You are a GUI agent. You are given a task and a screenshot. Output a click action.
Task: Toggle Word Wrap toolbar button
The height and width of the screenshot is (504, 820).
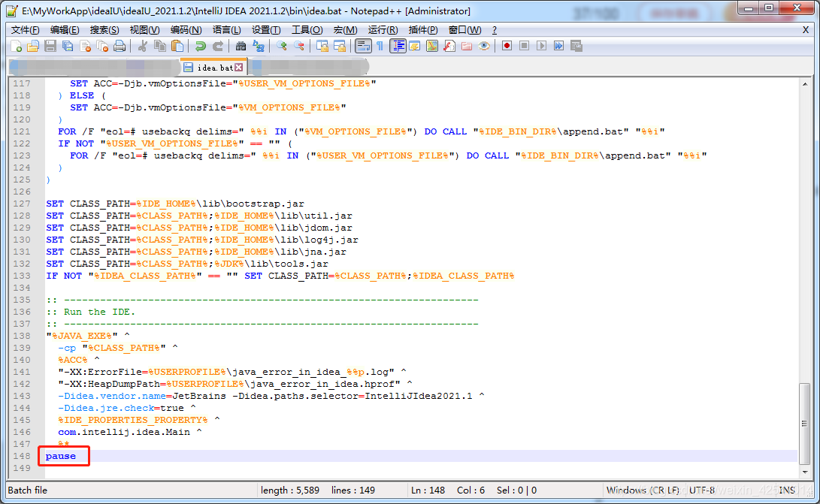363,47
